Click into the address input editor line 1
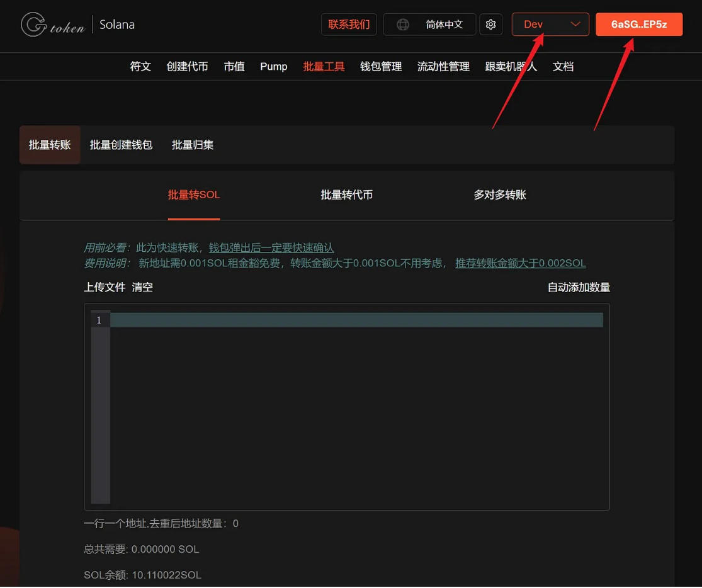This screenshot has width=702, height=588. click(356, 320)
